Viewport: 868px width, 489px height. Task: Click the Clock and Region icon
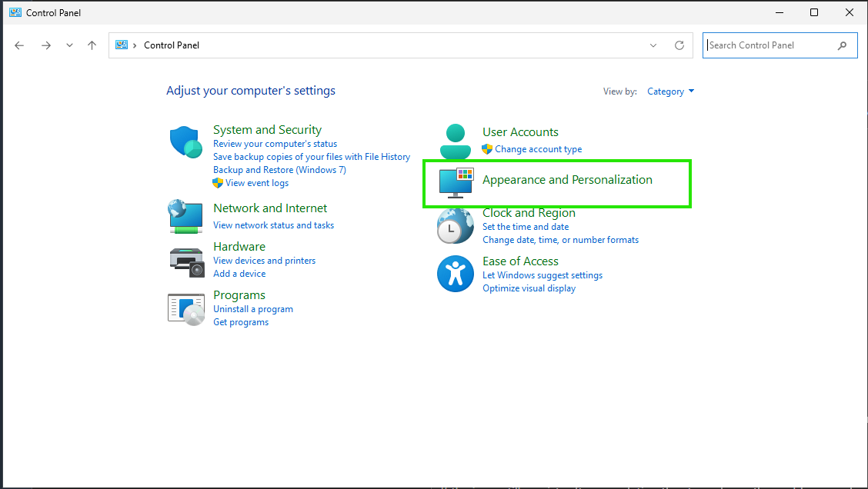tap(455, 226)
